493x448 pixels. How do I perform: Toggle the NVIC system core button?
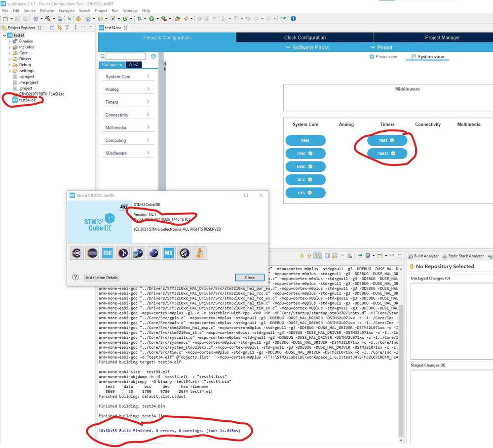[x=305, y=166]
